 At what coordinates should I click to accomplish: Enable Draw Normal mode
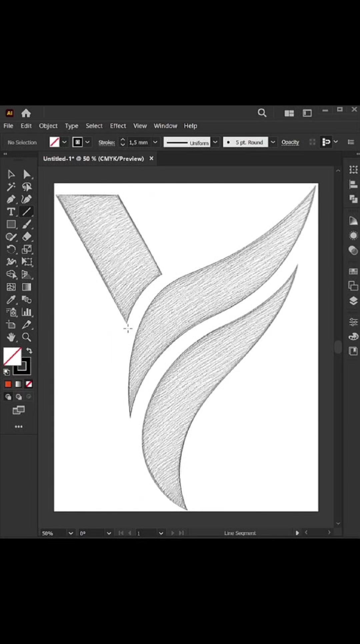(x=8, y=397)
